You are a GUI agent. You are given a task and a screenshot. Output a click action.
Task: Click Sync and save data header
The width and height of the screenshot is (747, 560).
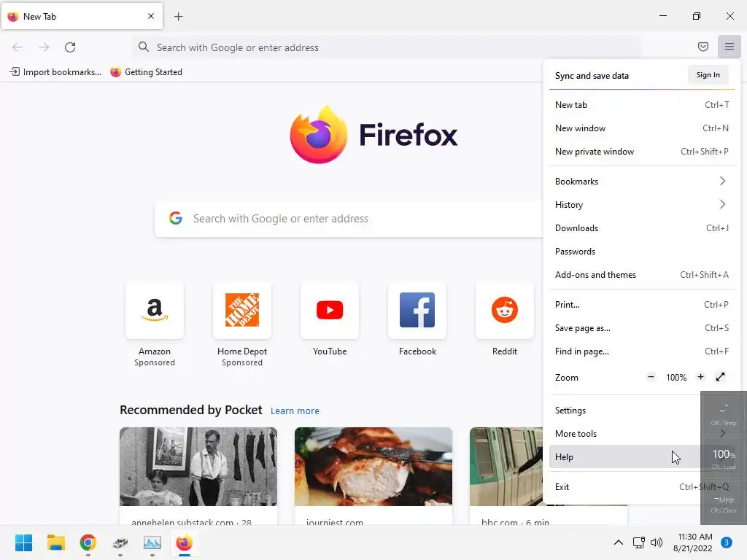click(592, 76)
